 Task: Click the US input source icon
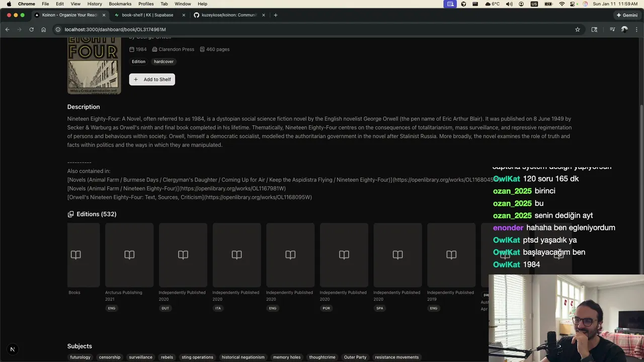(x=534, y=4)
